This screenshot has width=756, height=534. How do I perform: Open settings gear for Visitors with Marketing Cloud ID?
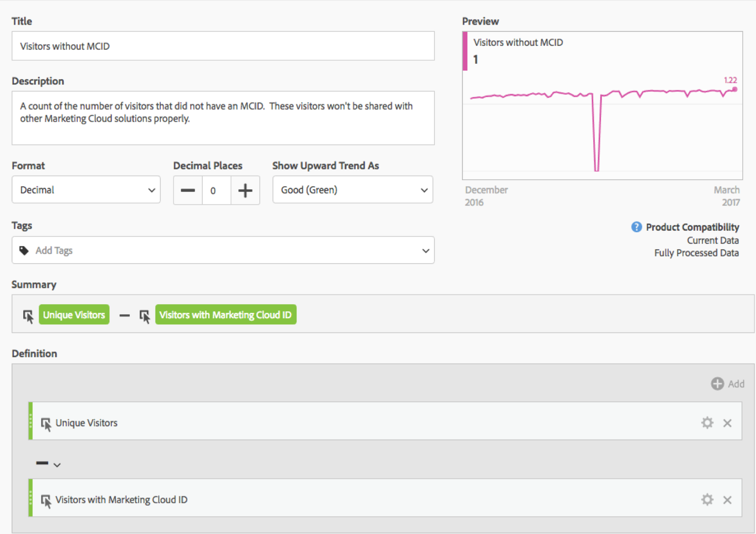[707, 500]
